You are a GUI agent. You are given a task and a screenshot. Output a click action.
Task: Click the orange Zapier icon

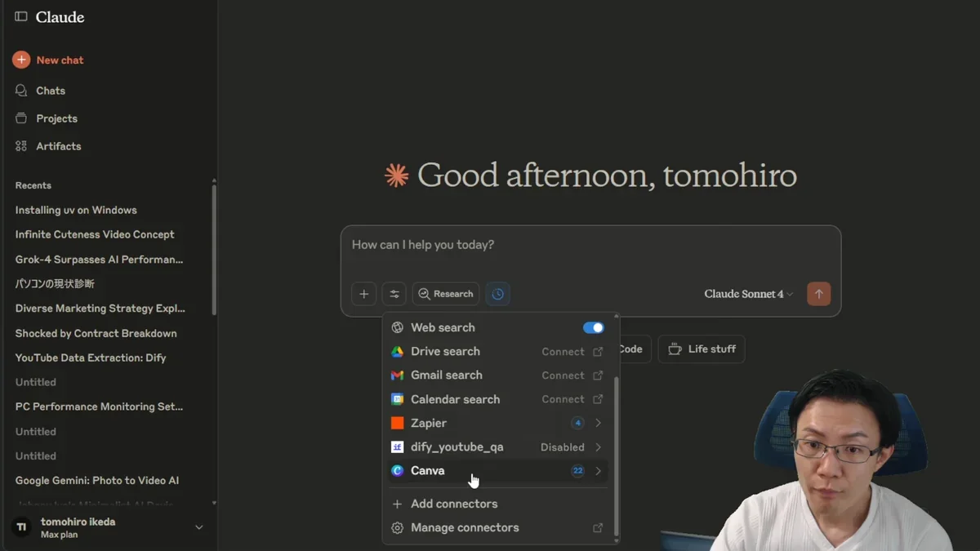[x=398, y=423]
